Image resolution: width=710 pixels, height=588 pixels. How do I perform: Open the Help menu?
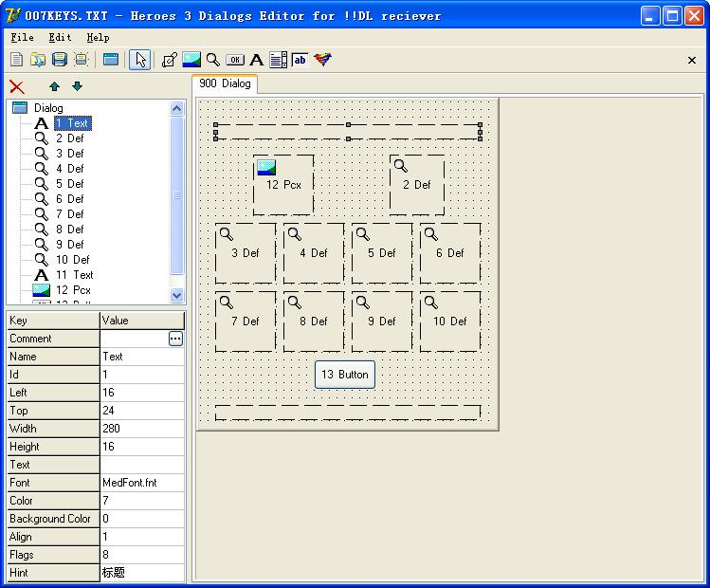[x=98, y=38]
